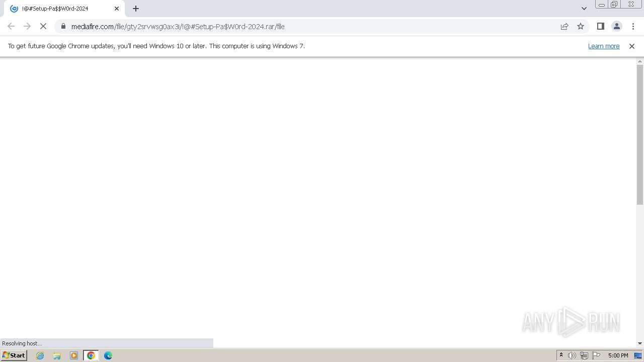Click the 5:00 PM taskbar clock
Viewport: 644px width, 362px height.
pos(618,355)
